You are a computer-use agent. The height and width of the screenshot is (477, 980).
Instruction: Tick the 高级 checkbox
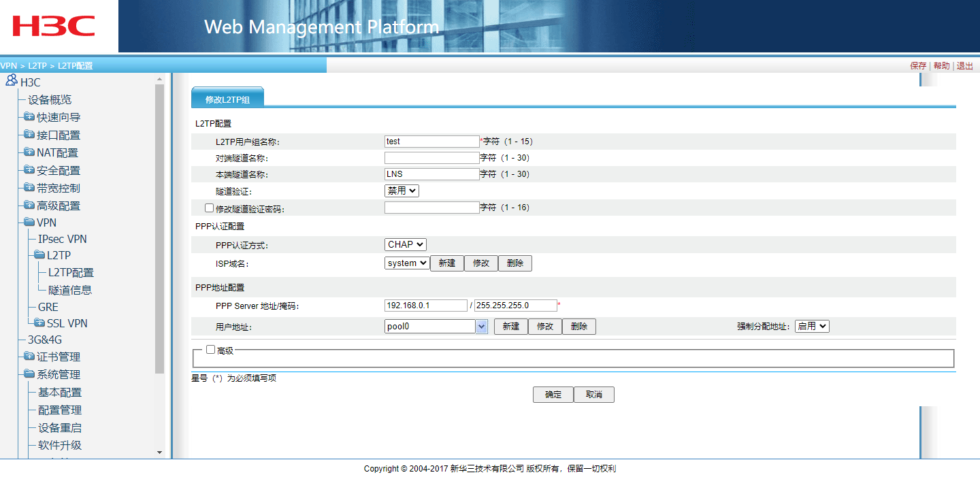pos(210,350)
